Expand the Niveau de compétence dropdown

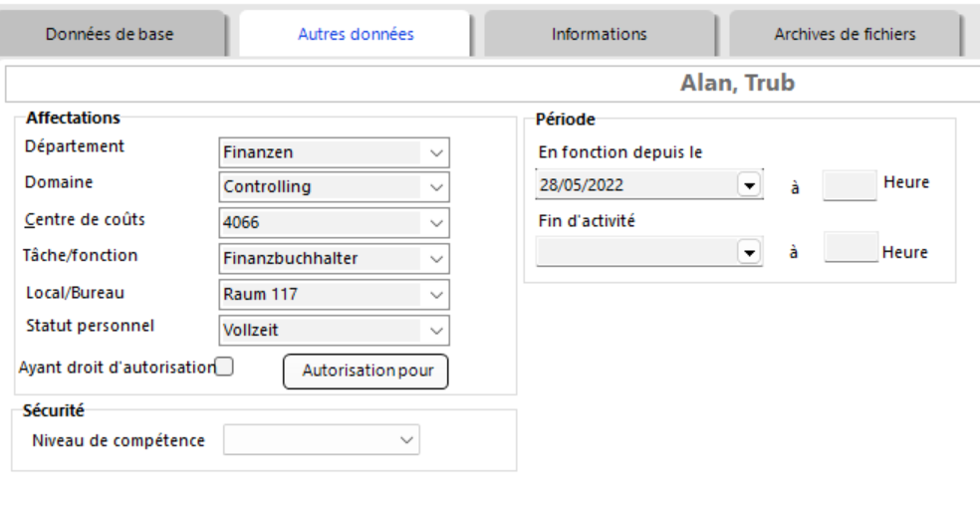pos(405,439)
